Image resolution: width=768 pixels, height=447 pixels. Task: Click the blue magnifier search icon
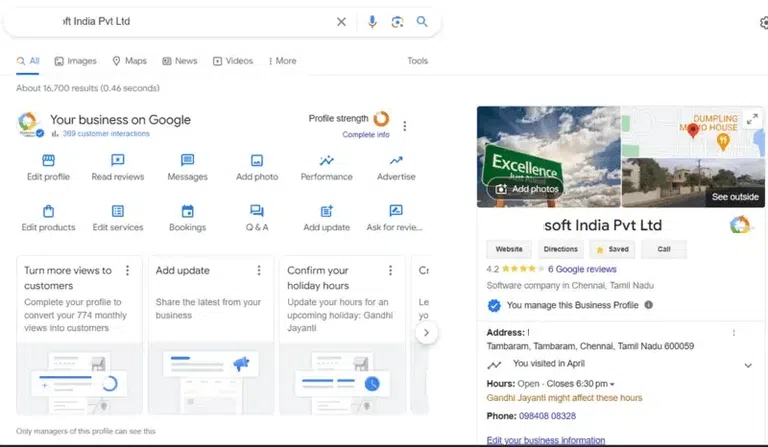[x=422, y=22]
